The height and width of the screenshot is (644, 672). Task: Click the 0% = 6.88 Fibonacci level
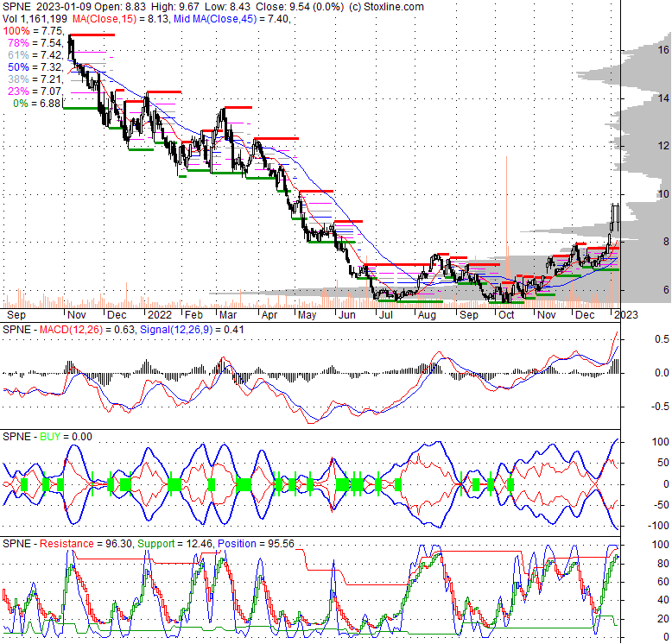point(37,104)
